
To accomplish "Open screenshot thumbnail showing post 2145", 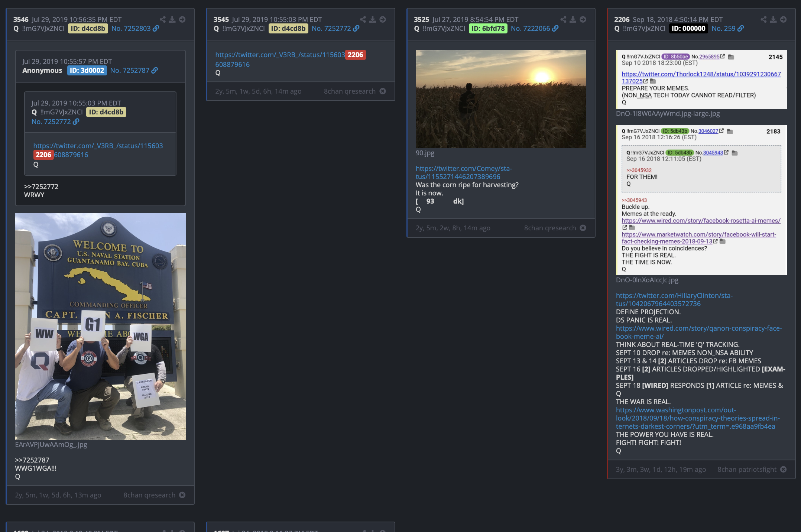I will point(701,80).
